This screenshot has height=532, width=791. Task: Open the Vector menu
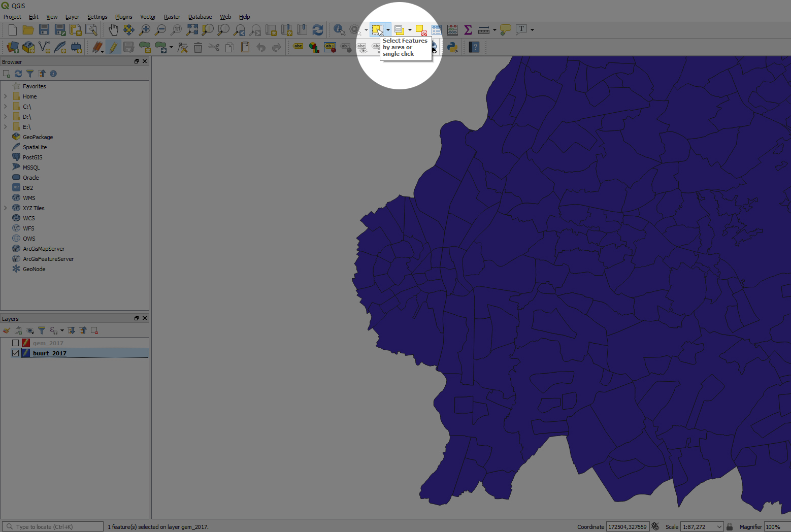(x=148, y=17)
